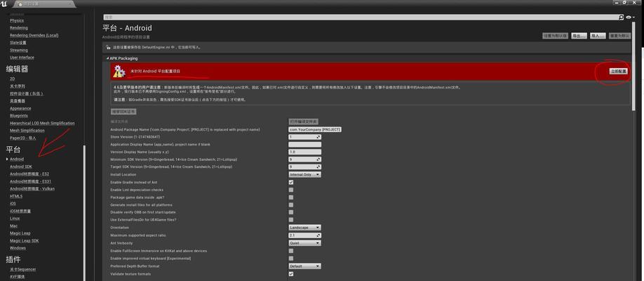Toggle Enable improved virtual keyboard checkbox
Viewport: 644px width, 281px height.
click(291, 259)
